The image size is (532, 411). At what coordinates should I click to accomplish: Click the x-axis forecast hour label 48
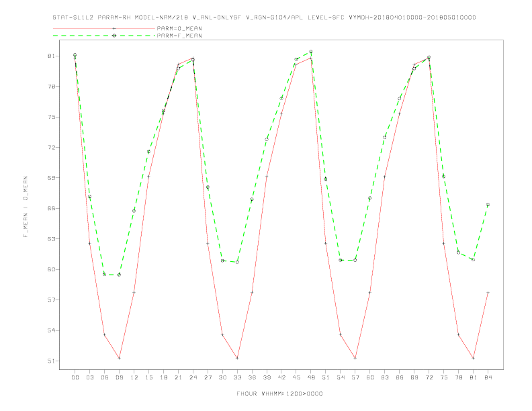pyautogui.click(x=311, y=377)
